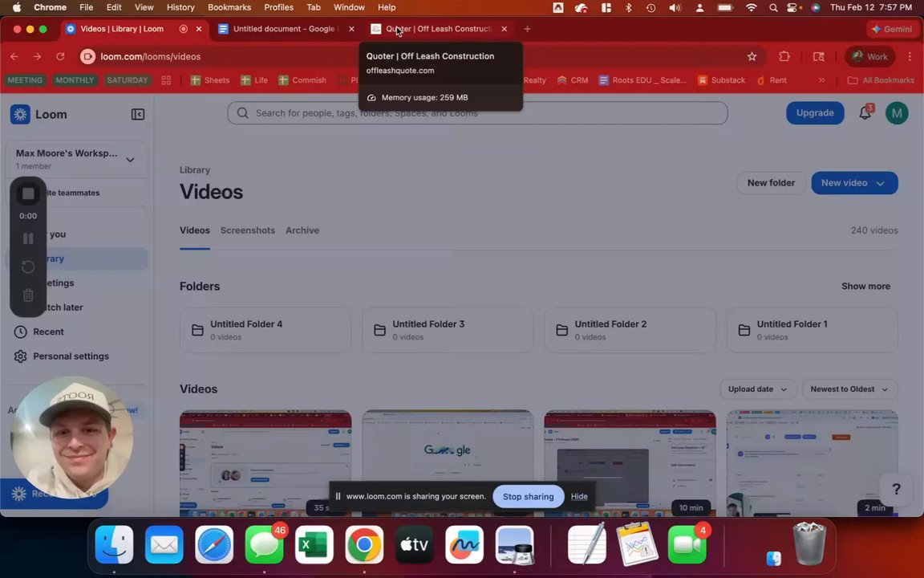Switch to the Archive tab
This screenshot has height=578, width=924.
tap(302, 230)
